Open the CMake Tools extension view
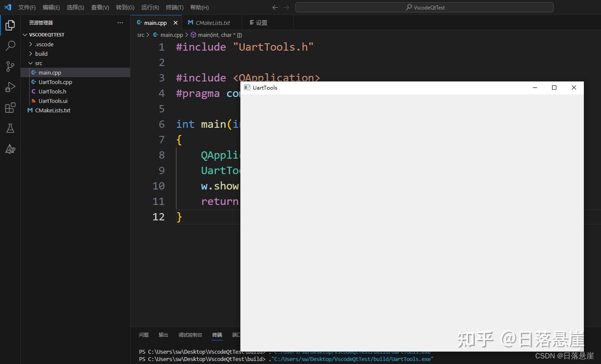 pos(10,149)
